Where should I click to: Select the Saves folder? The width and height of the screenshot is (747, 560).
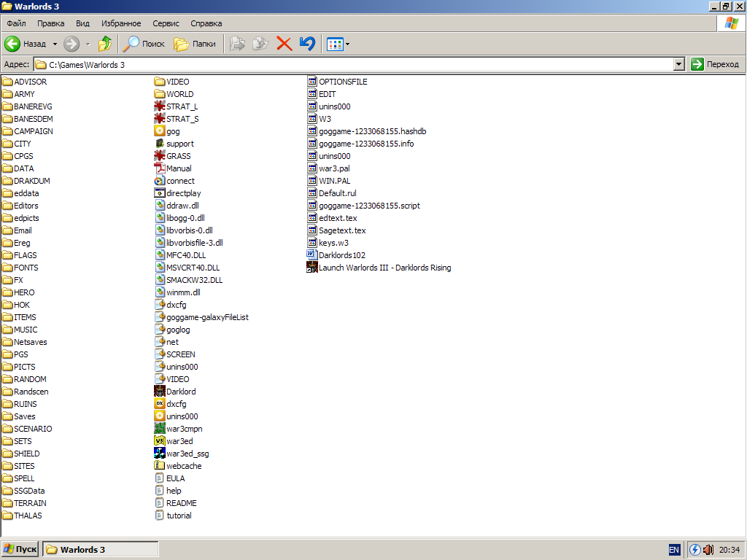pos(18,416)
